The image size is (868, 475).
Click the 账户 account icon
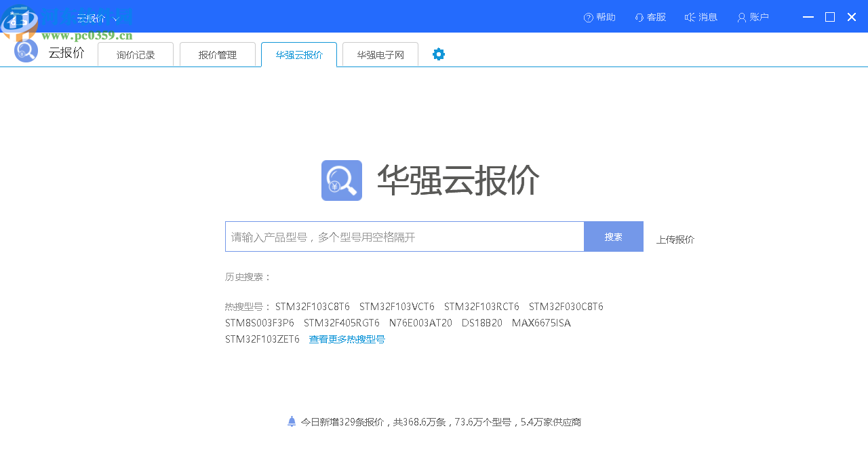(741, 17)
